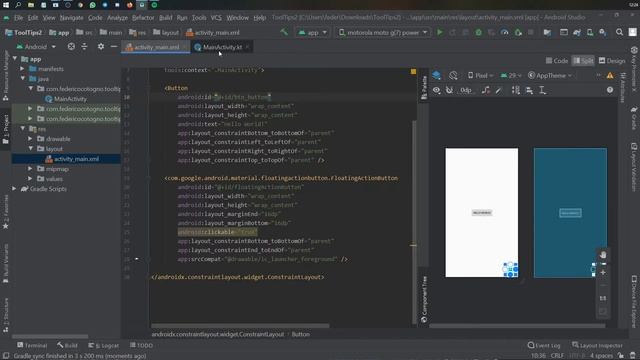Expand the mipmap folder
The width and height of the screenshot is (640, 360).
click(30, 169)
